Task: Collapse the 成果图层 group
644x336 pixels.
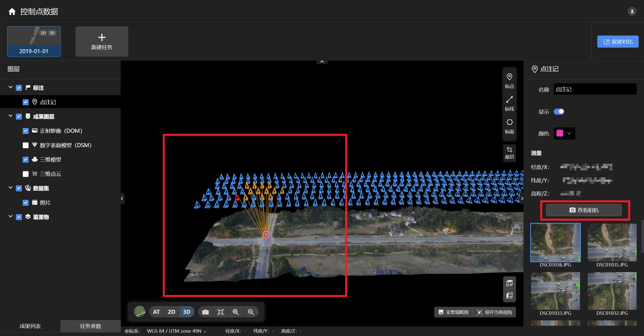Action: click(x=11, y=116)
